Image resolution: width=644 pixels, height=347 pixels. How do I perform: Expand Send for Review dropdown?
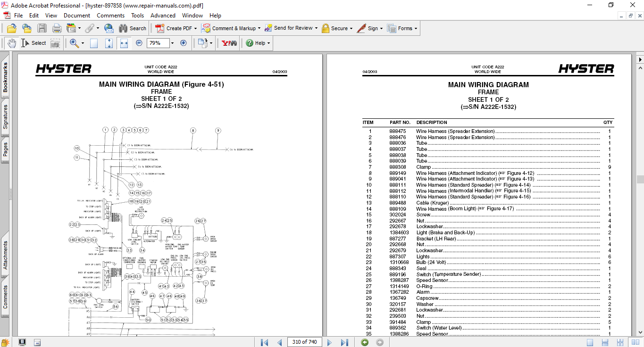(x=316, y=29)
